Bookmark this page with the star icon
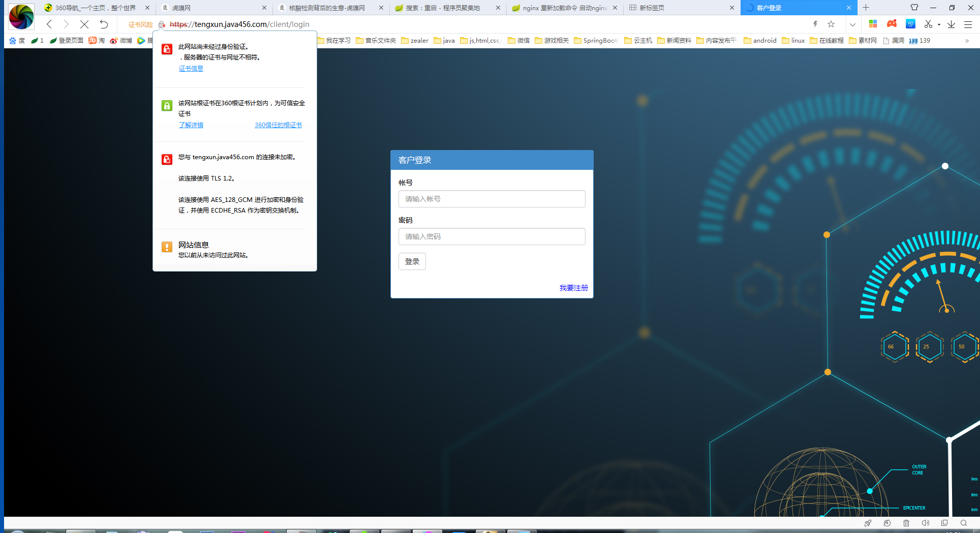This screenshot has height=533, width=980. coord(831,24)
